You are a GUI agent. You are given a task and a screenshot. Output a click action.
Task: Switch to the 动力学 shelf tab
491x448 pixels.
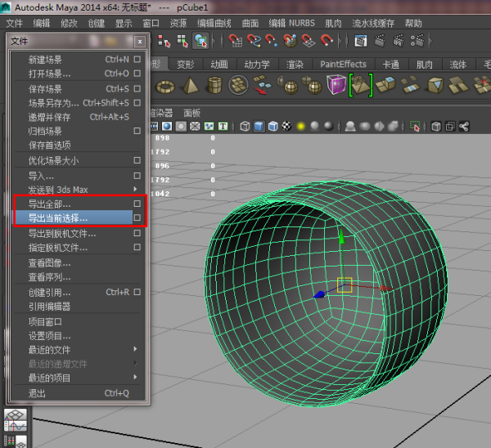pyautogui.click(x=258, y=64)
